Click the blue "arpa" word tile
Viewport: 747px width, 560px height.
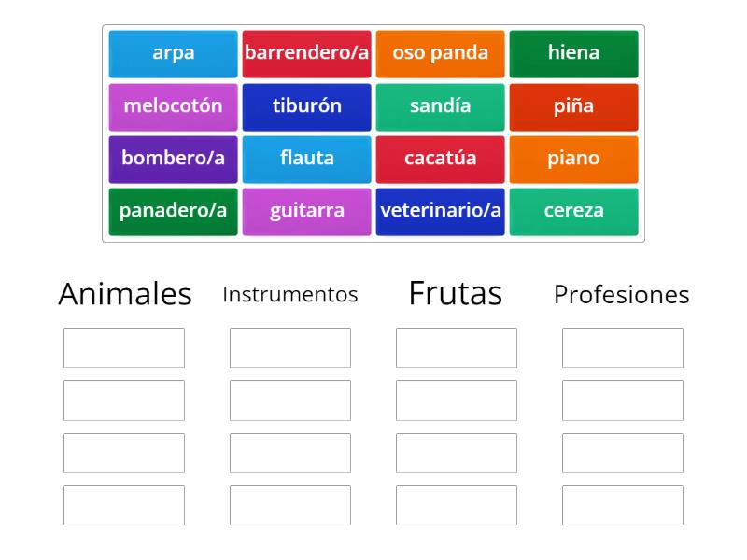(173, 53)
